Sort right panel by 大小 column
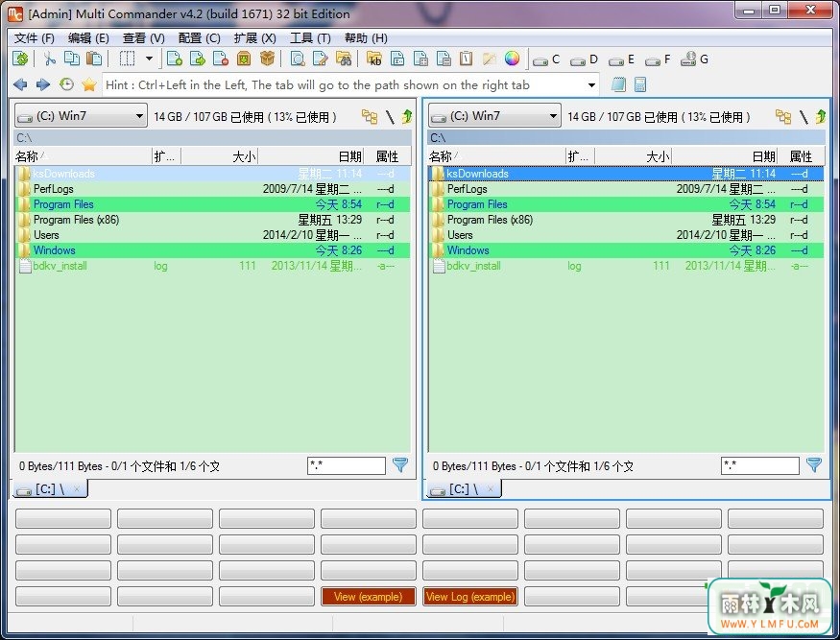The height and width of the screenshot is (640, 840). (x=634, y=156)
